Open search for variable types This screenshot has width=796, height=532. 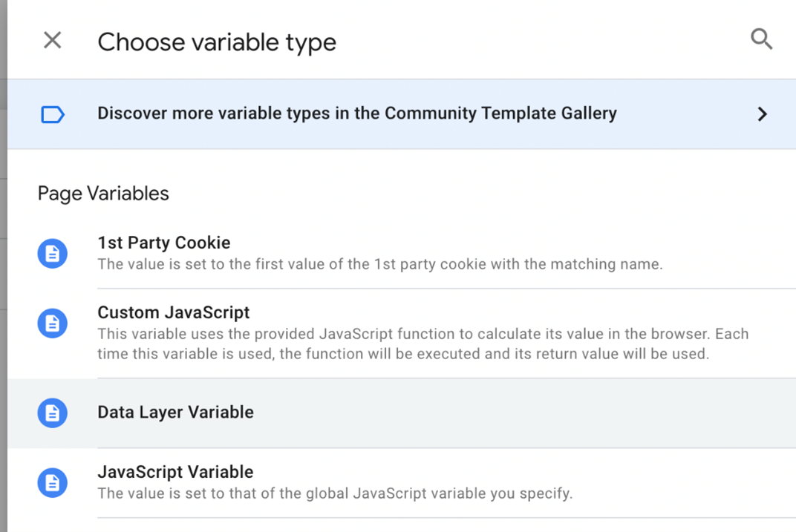tap(761, 39)
